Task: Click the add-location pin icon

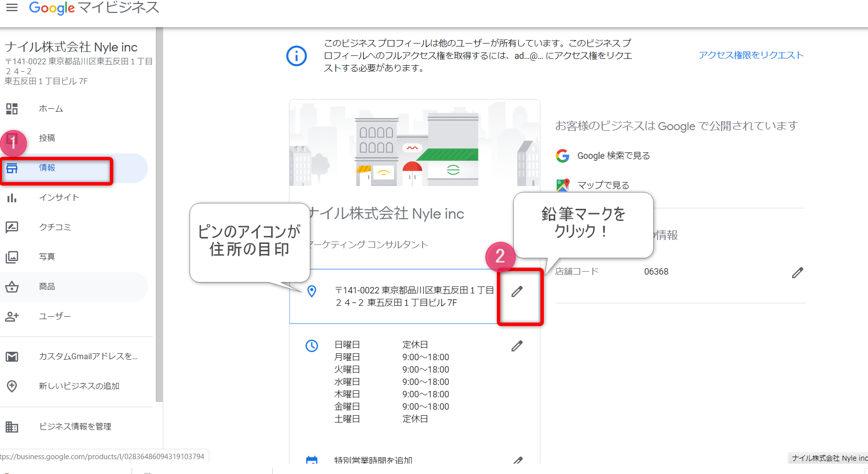Action: point(12,386)
